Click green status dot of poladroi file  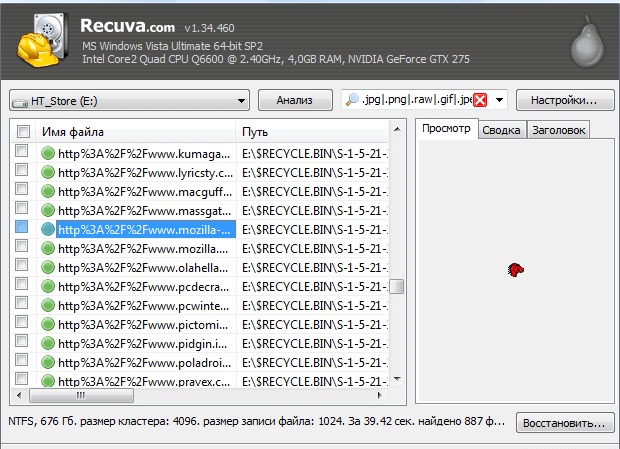coord(48,362)
